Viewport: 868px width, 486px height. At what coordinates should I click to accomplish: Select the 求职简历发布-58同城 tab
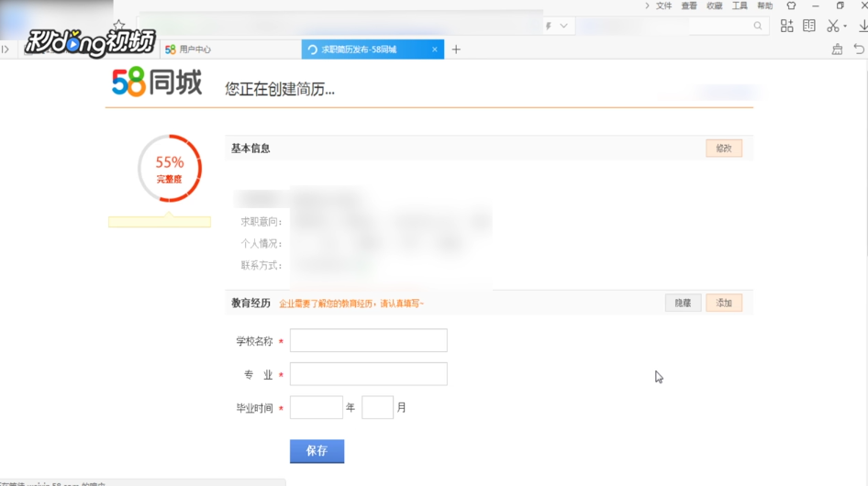point(373,50)
